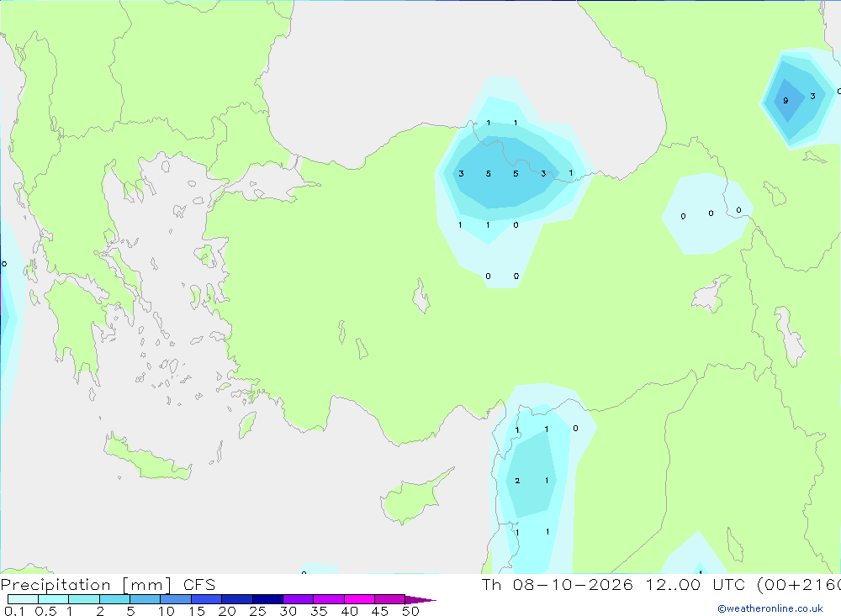Click the '15' legend scale label

(197, 611)
